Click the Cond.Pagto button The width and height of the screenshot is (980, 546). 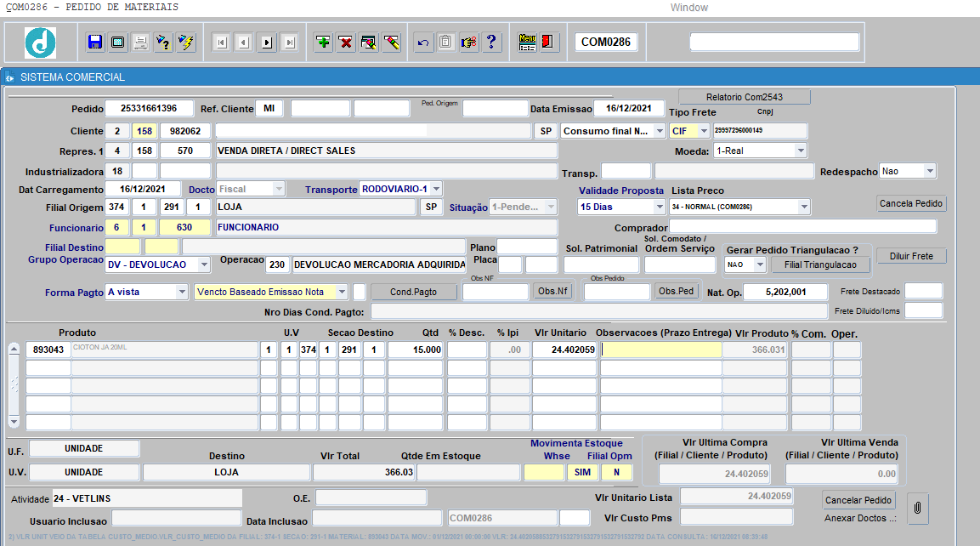(x=413, y=292)
